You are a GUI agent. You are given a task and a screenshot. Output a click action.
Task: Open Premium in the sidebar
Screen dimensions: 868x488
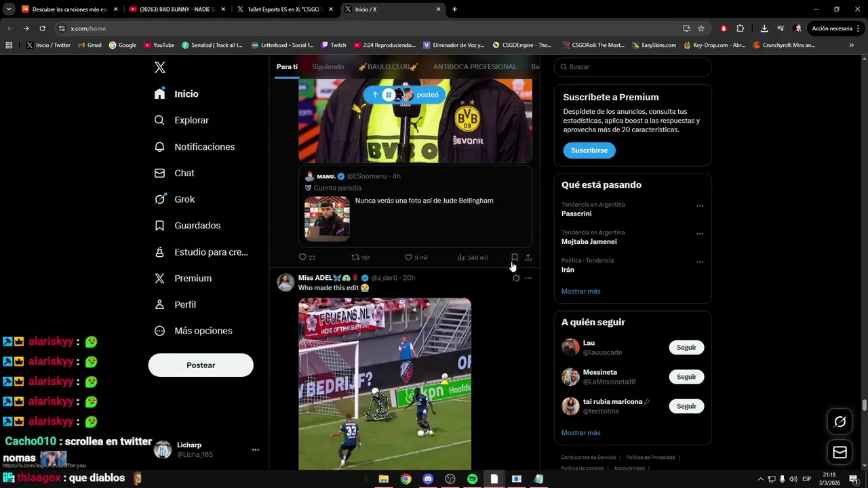click(x=183, y=278)
